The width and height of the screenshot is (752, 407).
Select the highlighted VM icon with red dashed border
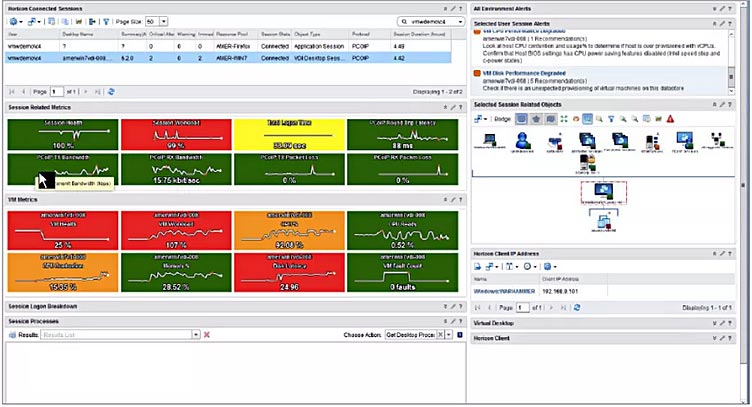[603, 192]
